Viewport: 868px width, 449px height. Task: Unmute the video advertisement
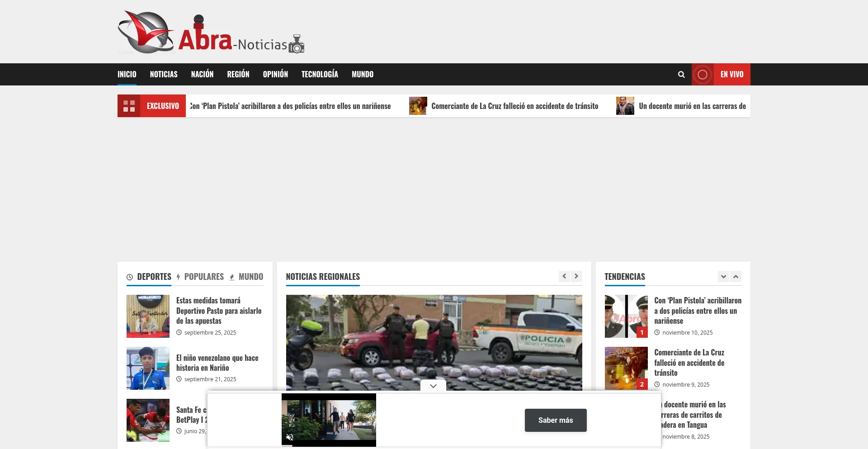[290, 437]
